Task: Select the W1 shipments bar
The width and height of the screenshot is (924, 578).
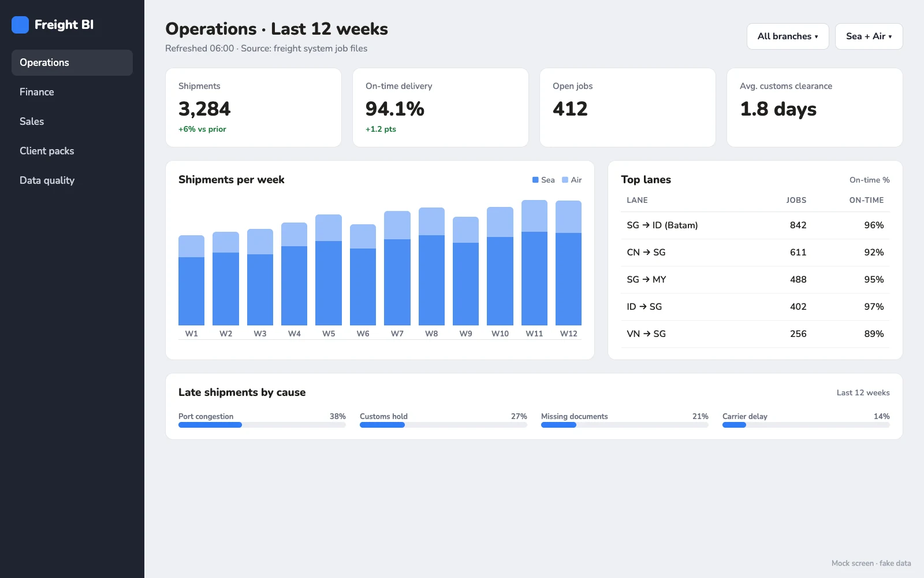Action: [191, 280]
